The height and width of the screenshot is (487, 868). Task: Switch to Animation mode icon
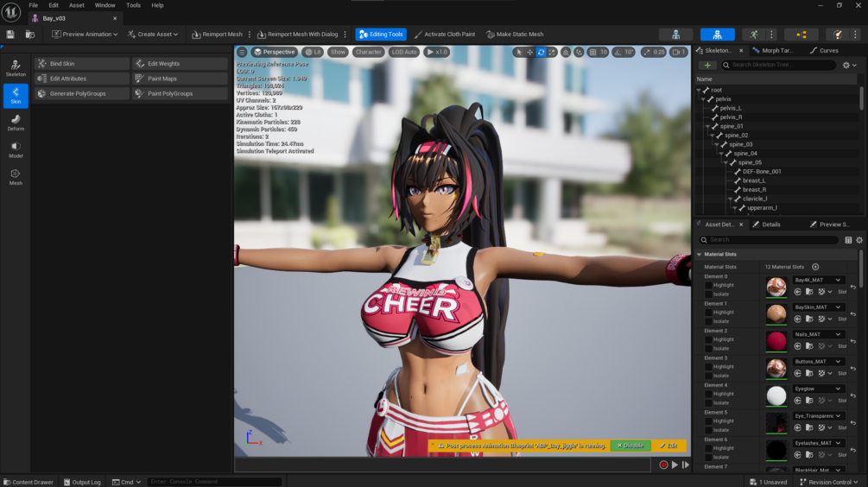click(x=754, y=35)
